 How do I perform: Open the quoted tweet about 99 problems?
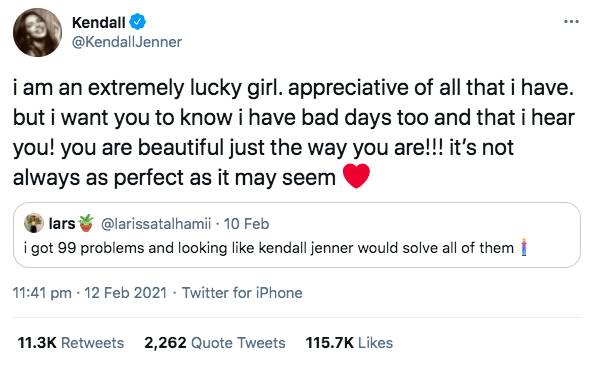point(296,235)
